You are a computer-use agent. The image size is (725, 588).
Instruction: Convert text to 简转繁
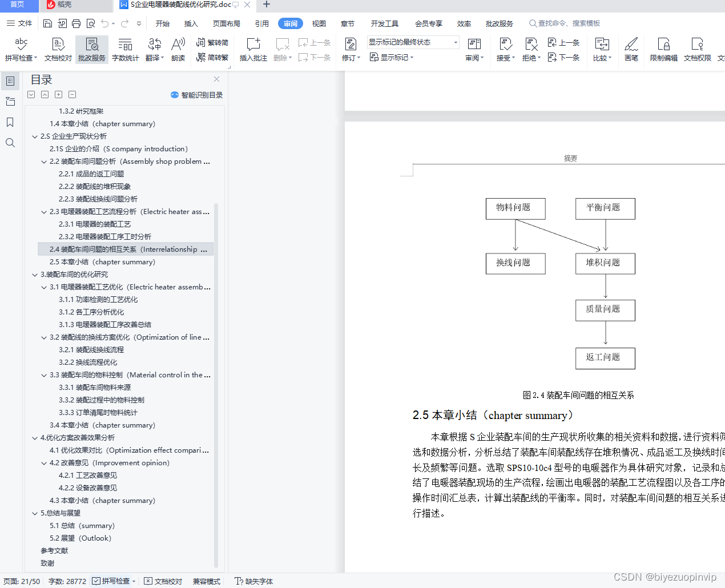point(212,57)
